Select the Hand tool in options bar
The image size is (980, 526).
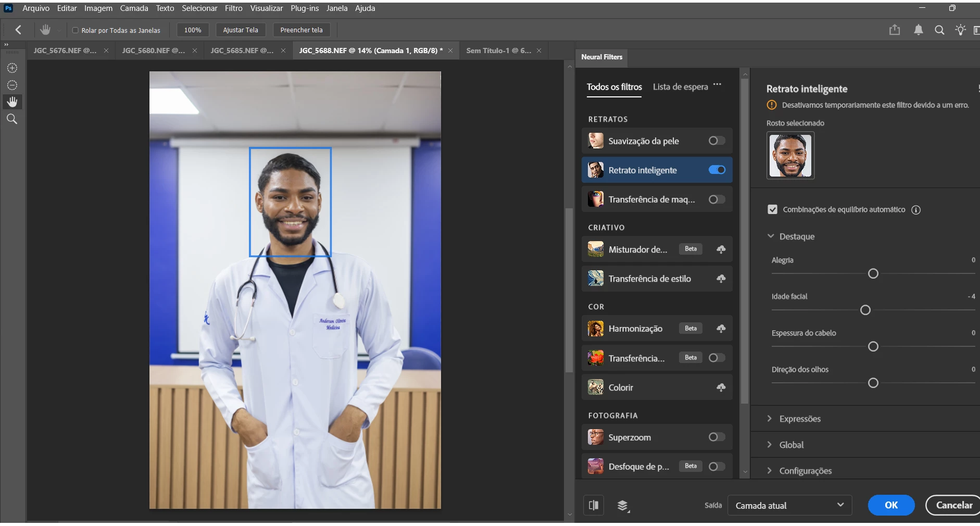[x=45, y=30]
